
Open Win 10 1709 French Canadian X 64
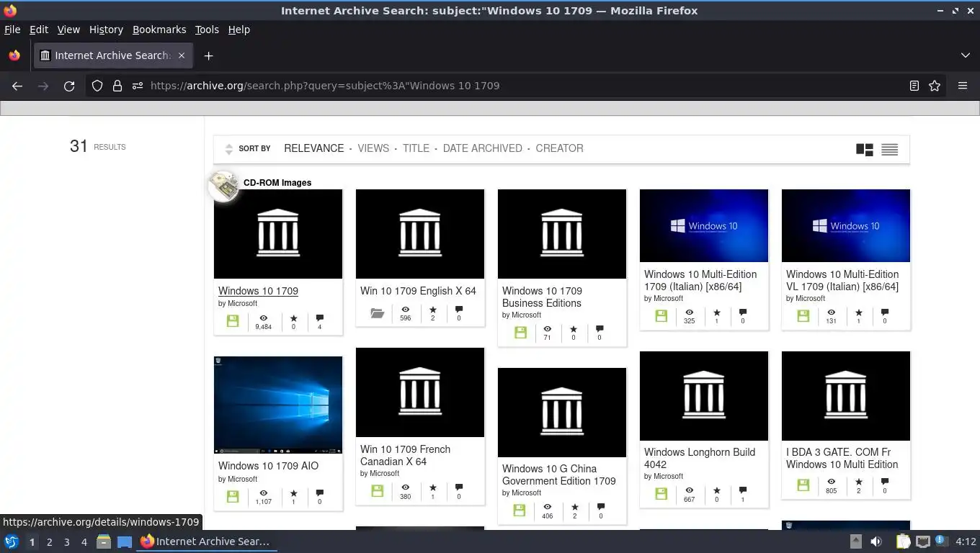pyautogui.click(x=405, y=455)
